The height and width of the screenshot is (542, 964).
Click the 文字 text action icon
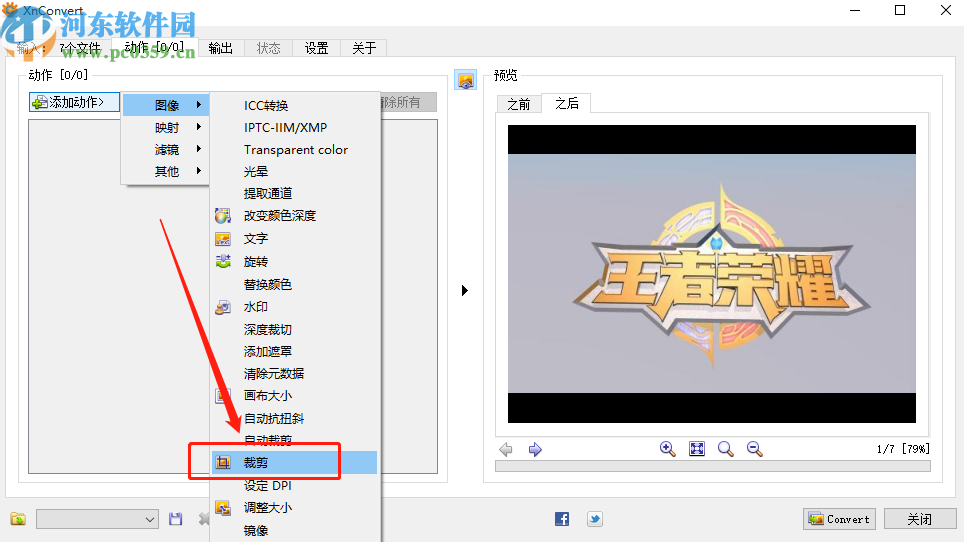point(223,238)
